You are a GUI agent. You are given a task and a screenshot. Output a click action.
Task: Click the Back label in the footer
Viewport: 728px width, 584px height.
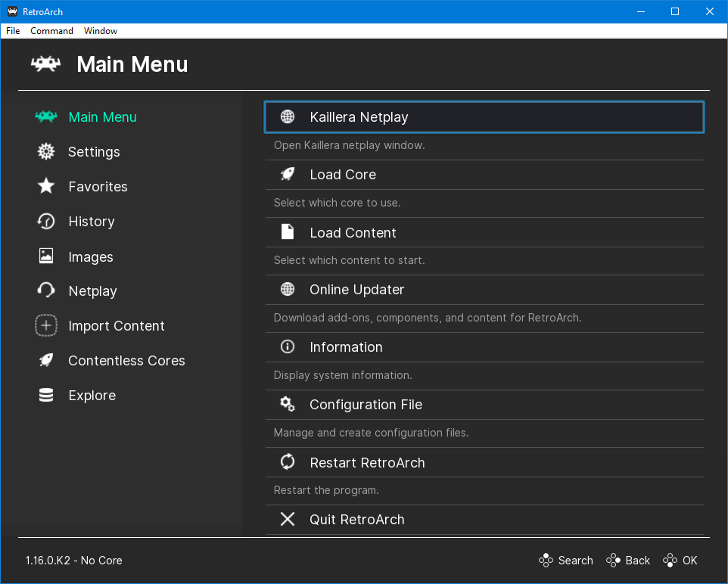click(x=638, y=561)
